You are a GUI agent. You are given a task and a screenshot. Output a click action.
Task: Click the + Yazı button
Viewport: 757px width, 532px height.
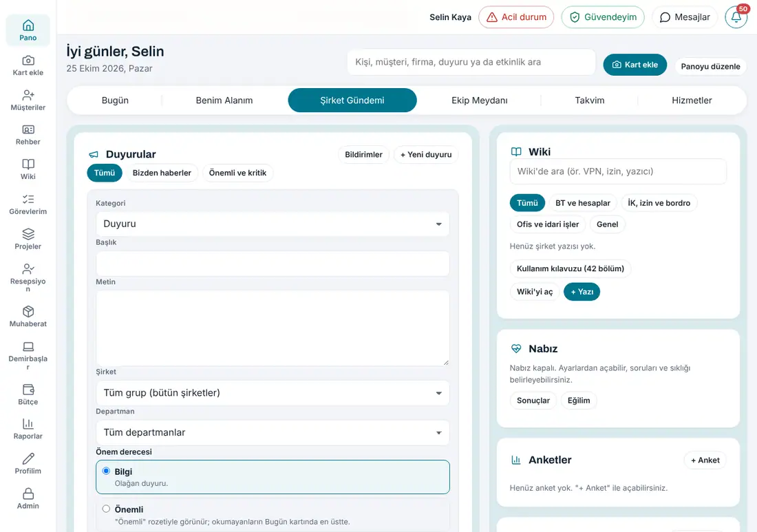coord(582,292)
